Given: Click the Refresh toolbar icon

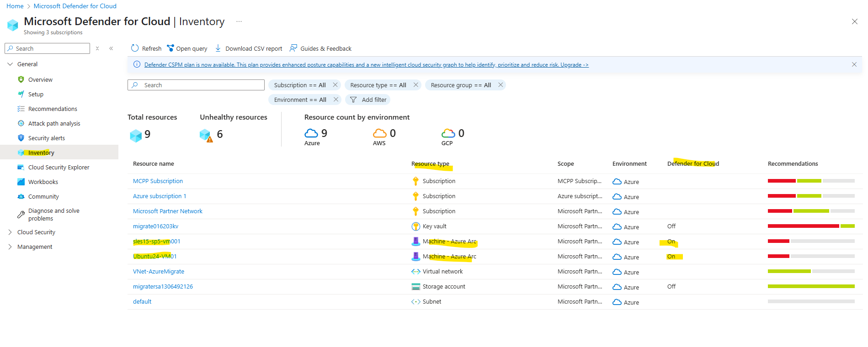Looking at the screenshot, I should (135, 48).
